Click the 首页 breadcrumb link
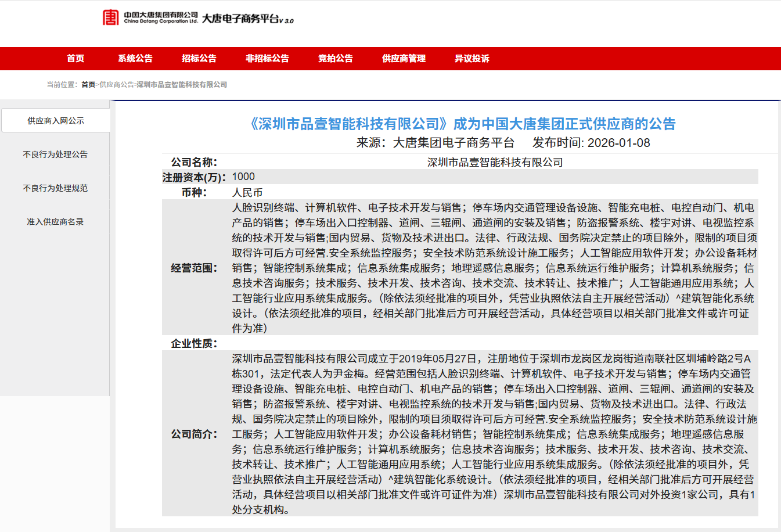781x532 pixels. 88,85
